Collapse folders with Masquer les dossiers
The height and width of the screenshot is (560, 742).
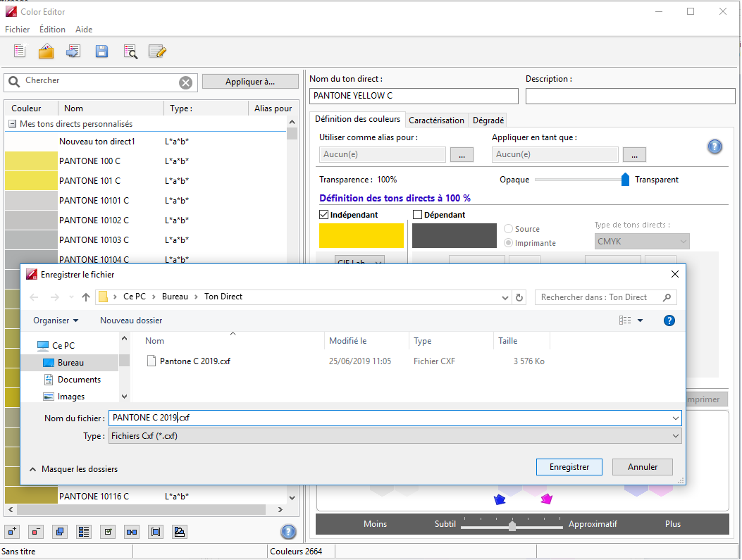pos(73,469)
